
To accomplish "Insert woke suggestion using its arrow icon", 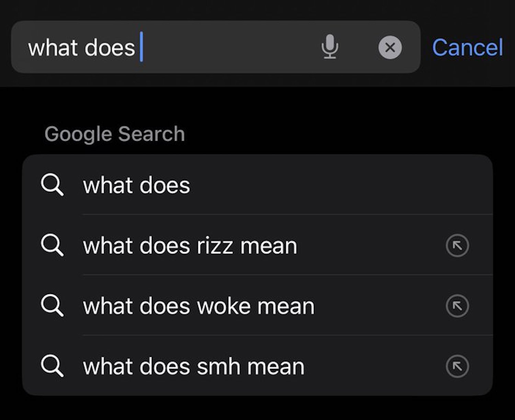I will coord(457,306).
